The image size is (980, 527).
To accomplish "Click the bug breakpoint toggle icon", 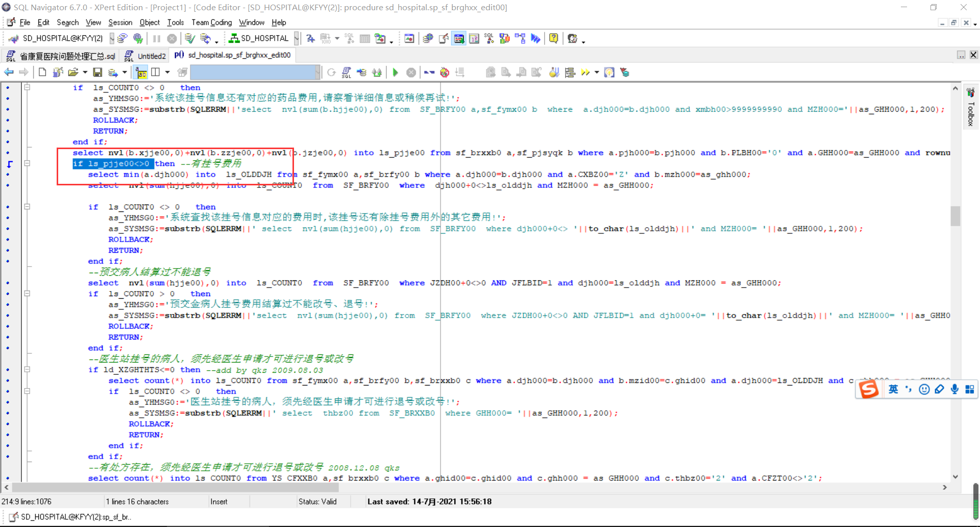I will tap(445, 73).
